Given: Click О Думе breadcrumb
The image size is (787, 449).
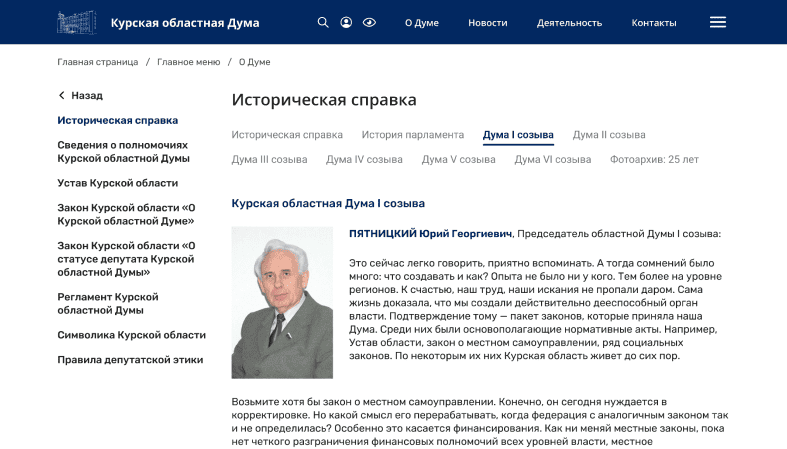Looking at the screenshot, I should [254, 62].
